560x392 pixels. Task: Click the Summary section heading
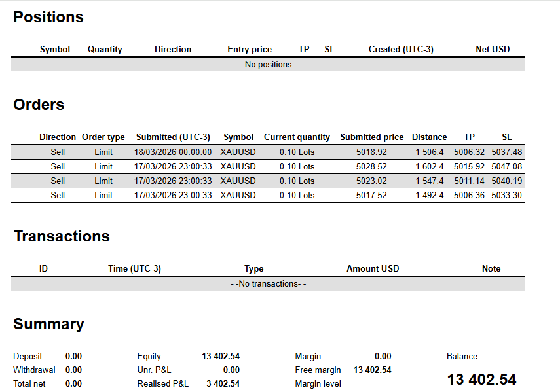click(x=48, y=324)
